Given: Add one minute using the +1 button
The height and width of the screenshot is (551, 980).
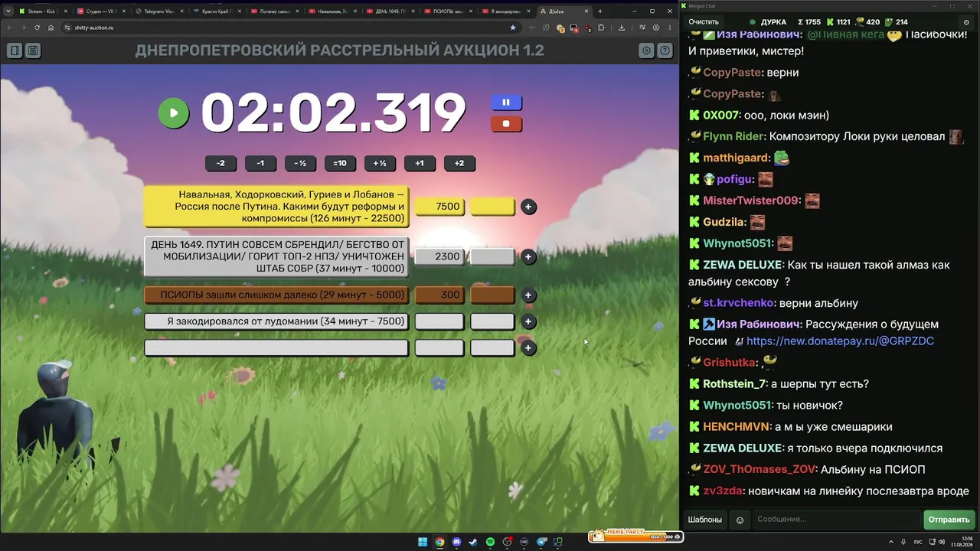Looking at the screenshot, I should point(420,163).
